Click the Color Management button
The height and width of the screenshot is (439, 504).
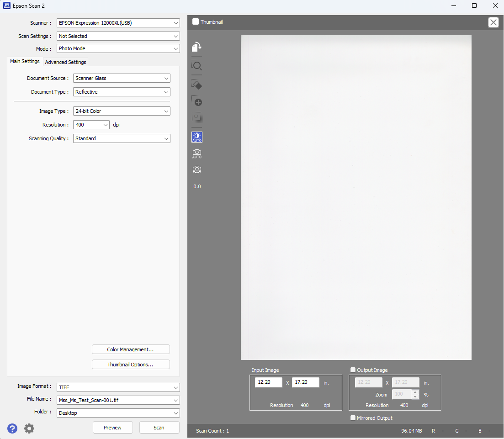[131, 349]
